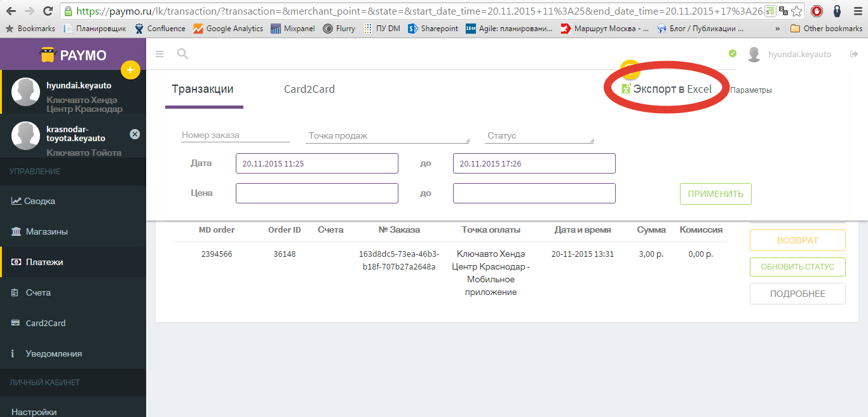This screenshot has width=868, height=417.
Task: Click the top-right user avatar icon
Action: (x=754, y=55)
